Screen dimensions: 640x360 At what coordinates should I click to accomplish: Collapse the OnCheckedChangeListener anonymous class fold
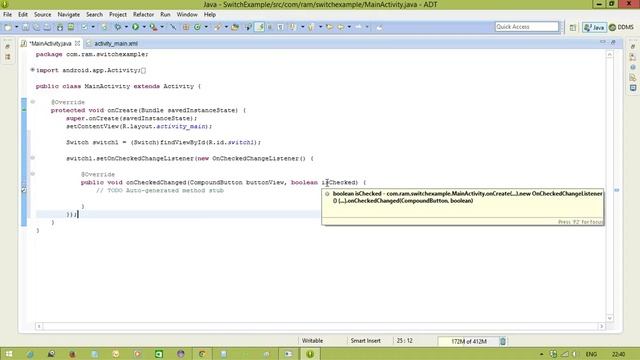tap(33, 158)
